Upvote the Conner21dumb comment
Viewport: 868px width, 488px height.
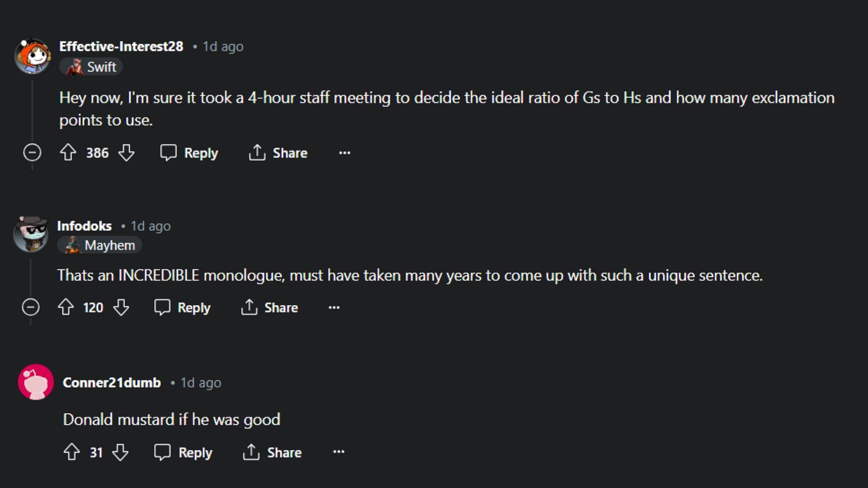(x=71, y=452)
